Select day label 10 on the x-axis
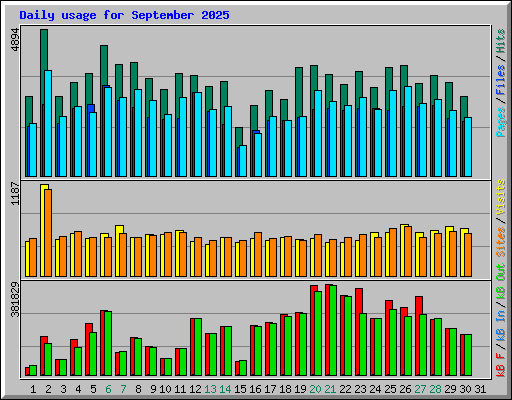 coord(165,389)
